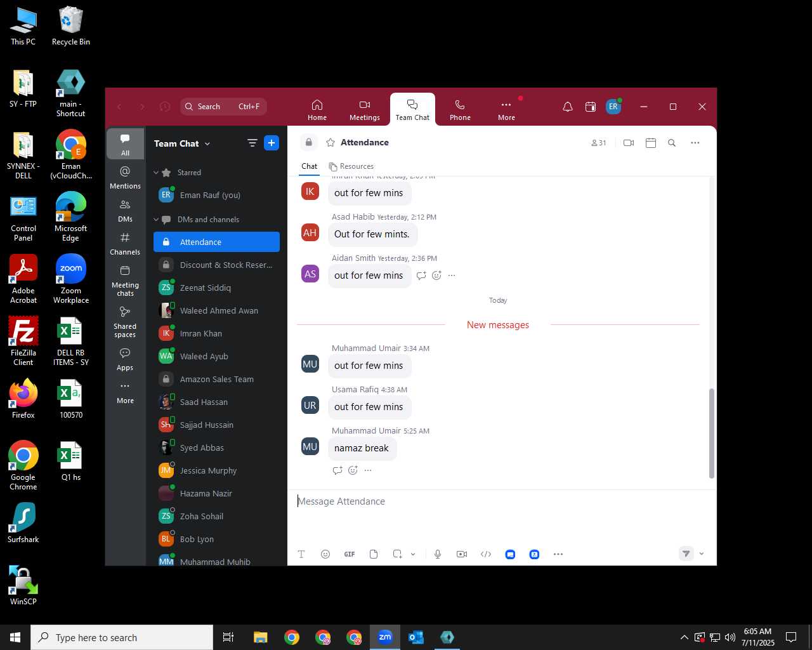
Task: Click the chat filter icon
Action: (252, 143)
